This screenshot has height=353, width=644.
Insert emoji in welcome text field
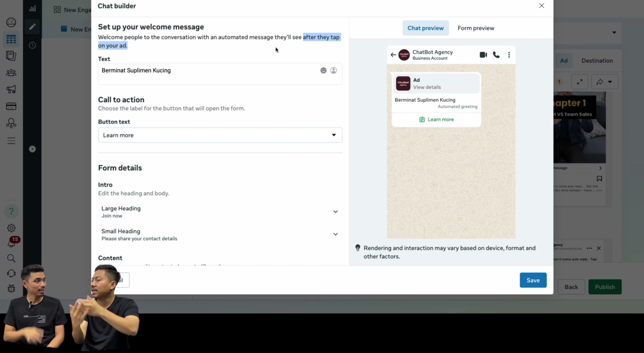pos(323,70)
